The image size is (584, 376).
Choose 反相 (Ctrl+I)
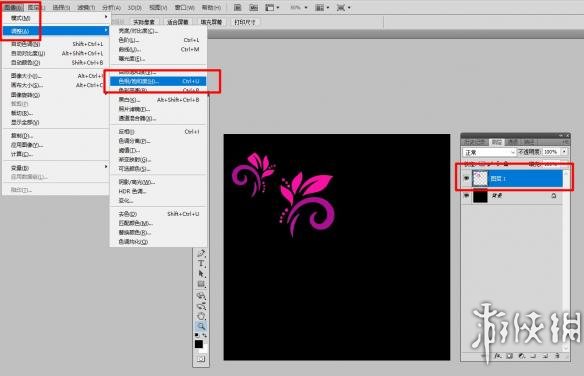[158, 132]
